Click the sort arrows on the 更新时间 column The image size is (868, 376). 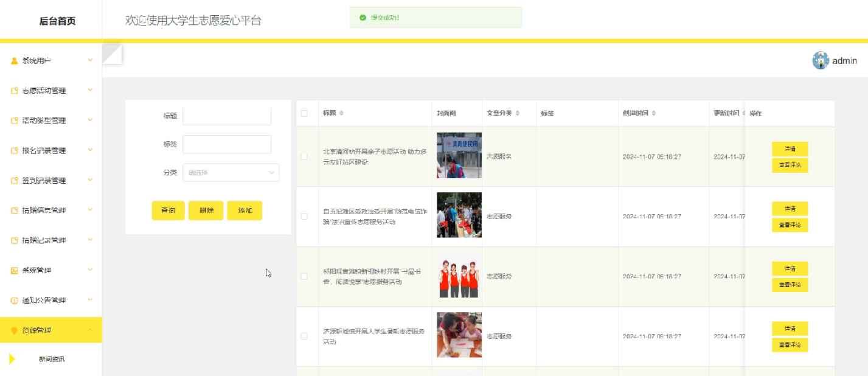coord(745,113)
